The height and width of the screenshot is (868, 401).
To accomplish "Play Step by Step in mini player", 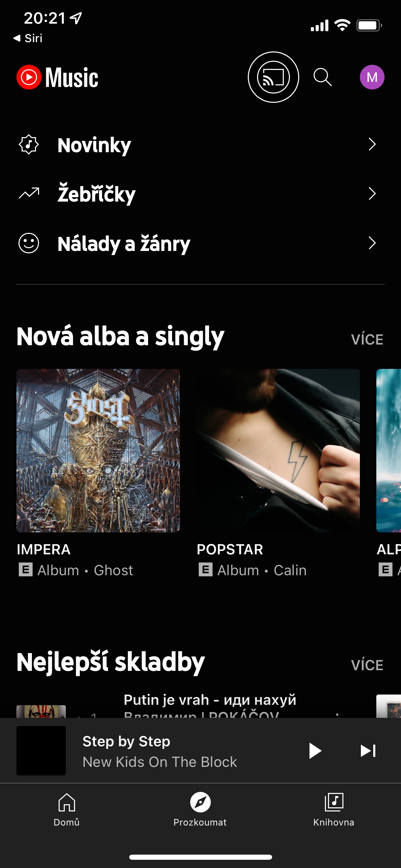I will (x=315, y=751).
